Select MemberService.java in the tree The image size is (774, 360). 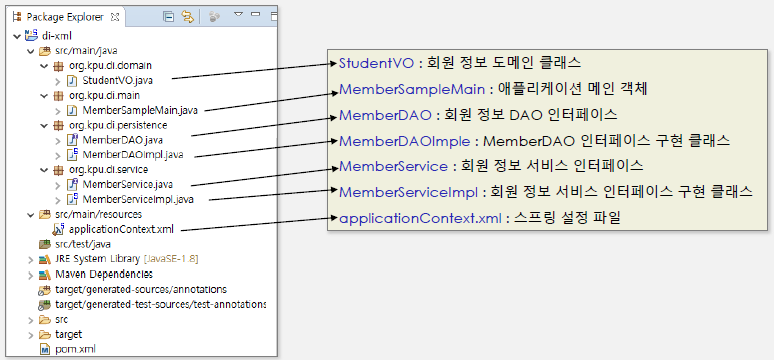pos(128,185)
